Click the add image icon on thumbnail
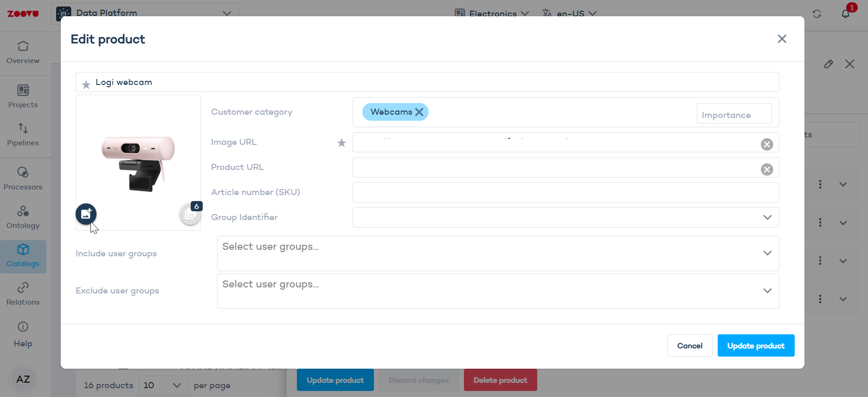Image resolution: width=868 pixels, height=397 pixels. [86, 214]
